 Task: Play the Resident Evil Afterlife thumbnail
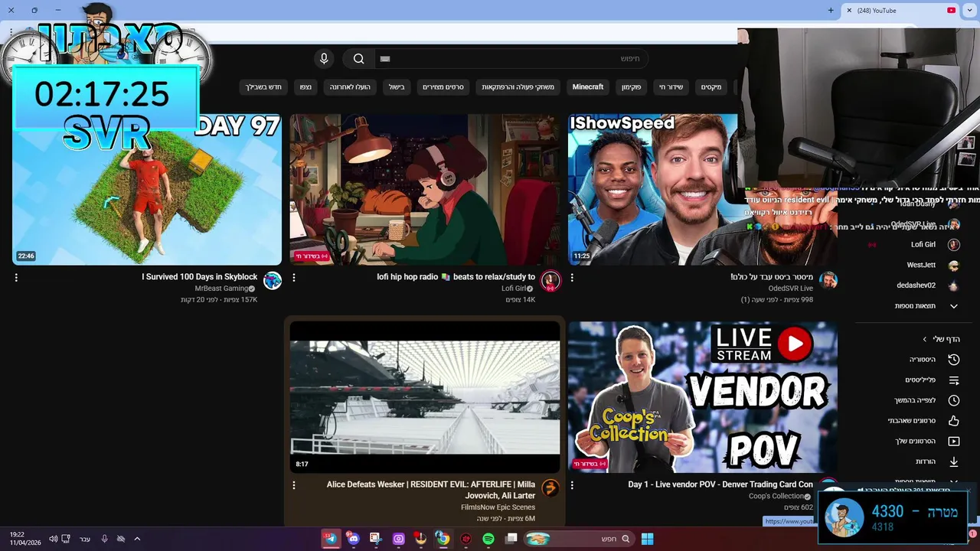[425, 396]
